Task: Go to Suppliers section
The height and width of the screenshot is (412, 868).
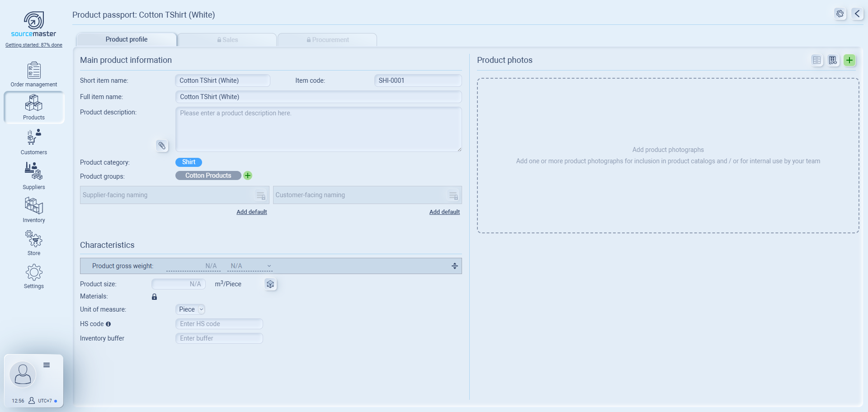Action: point(34,176)
